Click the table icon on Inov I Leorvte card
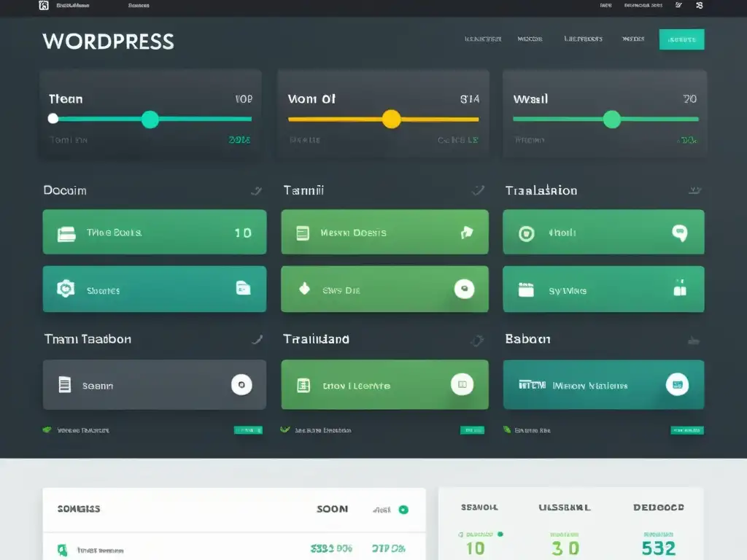 click(303, 385)
